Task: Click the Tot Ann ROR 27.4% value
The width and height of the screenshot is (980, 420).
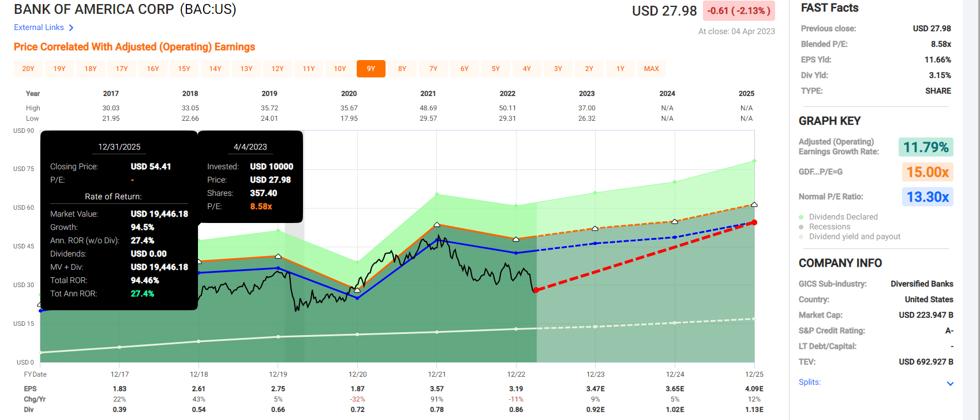Action: point(142,293)
